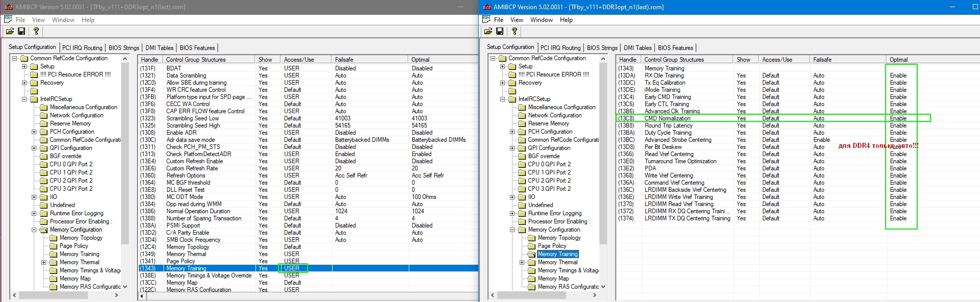
Task: Expand Runtime Error Logging in right tree
Action: [x=512, y=213]
